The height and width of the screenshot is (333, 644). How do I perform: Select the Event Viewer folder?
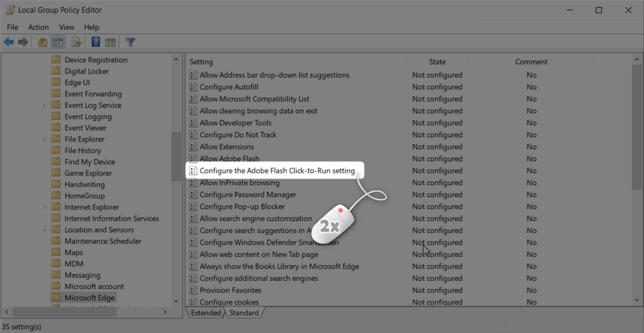click(x=85, y=128)
